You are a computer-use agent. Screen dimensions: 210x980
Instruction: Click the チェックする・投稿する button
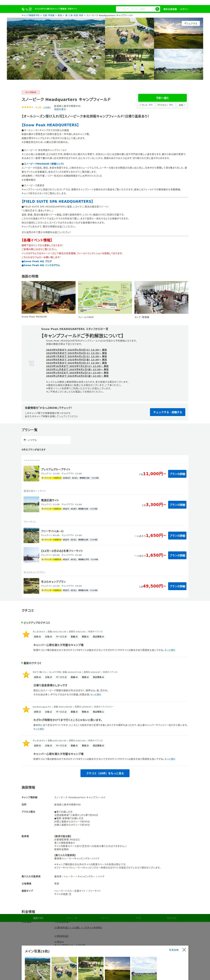click(168, 412)
